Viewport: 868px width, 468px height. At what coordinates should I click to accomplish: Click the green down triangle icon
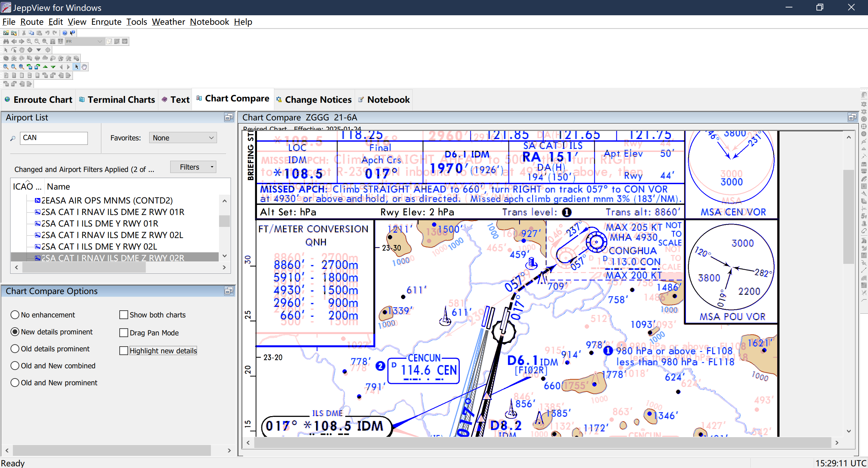[53, 67]
